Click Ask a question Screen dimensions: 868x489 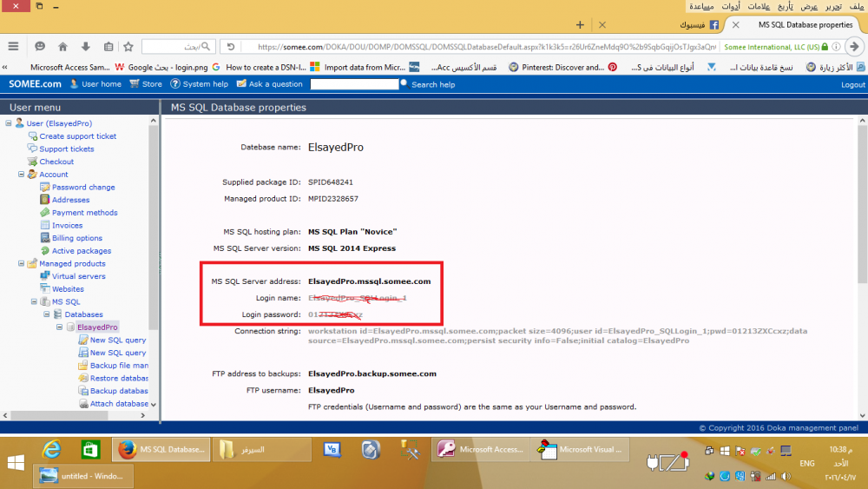click(270, 84)
